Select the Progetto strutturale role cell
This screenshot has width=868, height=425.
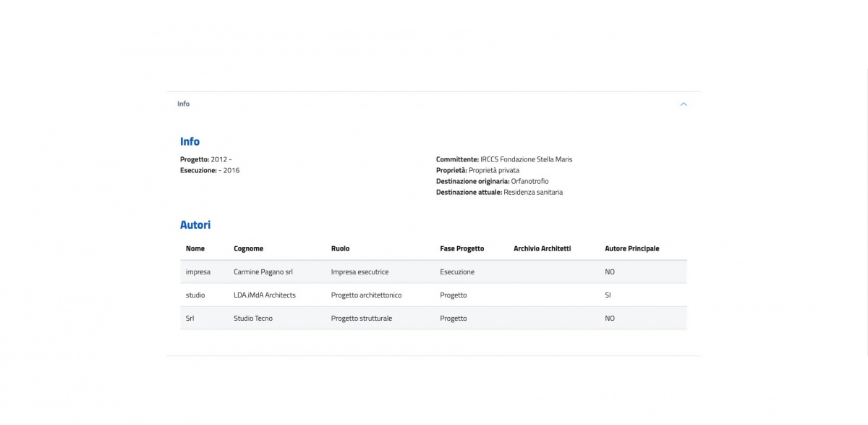click(361, 318)
